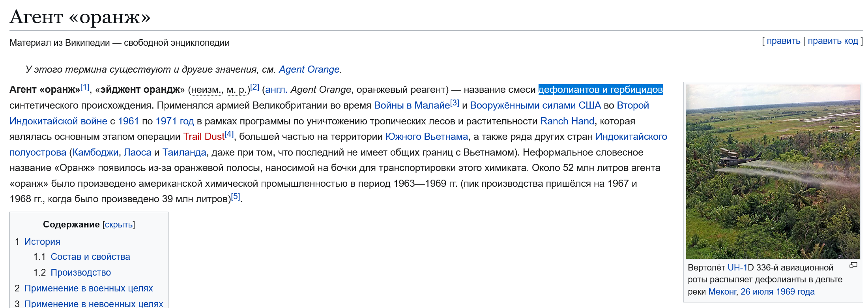The width and height of the screenshot is (868, 308).
Task: Open the 'Таиланда' link
Action: 184,152
